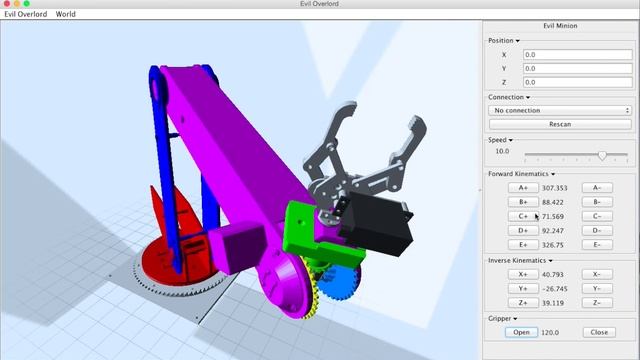The image size is (640, 360).
Task: Open the gripper
Action: [521, 332]
